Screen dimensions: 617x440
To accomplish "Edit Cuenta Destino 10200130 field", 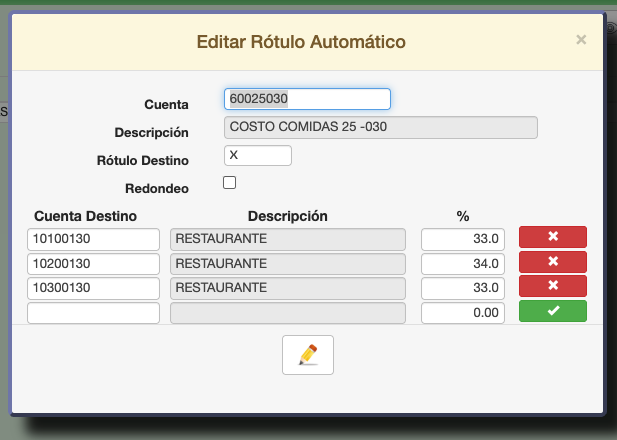I will pyautogui.click(x=93, y=263).
